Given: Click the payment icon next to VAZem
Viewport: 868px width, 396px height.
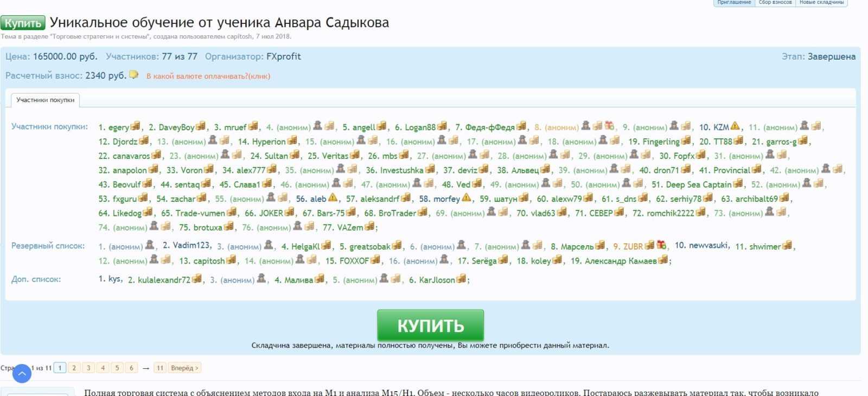Looking at the screenshot, I should [x=369, y=226].
